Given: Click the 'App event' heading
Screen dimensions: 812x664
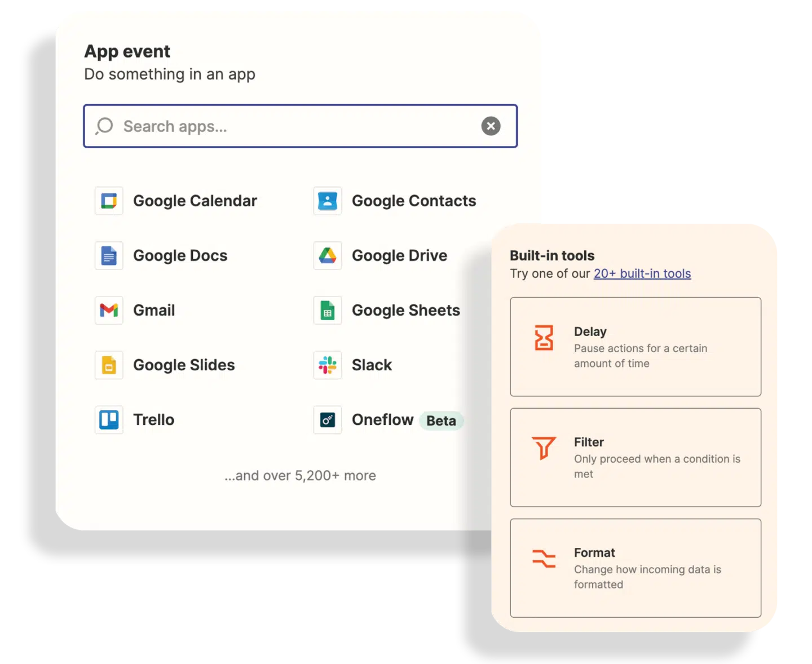Looking at the screenshot, I should point(127,51).
